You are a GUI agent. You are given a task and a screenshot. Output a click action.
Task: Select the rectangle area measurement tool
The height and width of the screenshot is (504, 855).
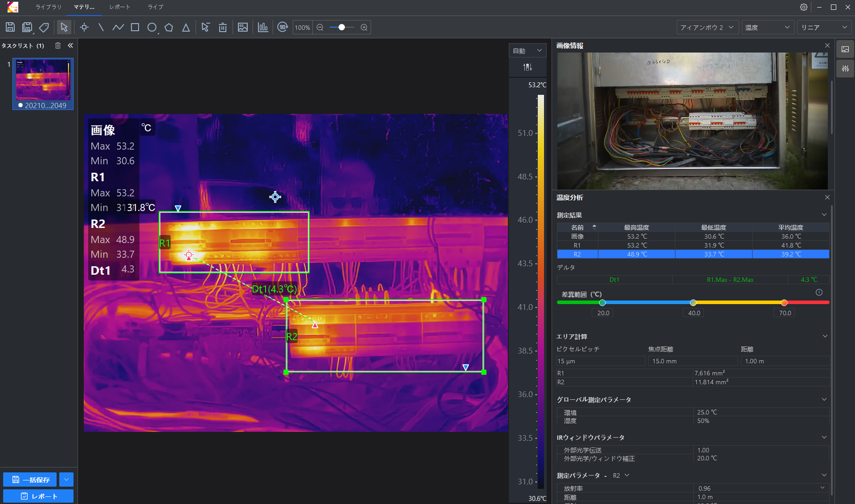[x=135, y=28]
